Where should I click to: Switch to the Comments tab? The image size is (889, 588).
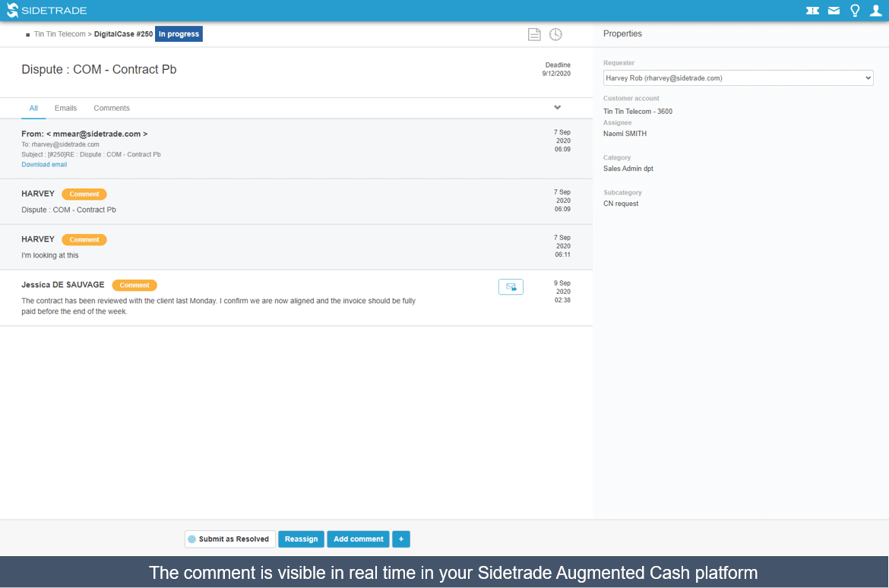click(112, 108)
